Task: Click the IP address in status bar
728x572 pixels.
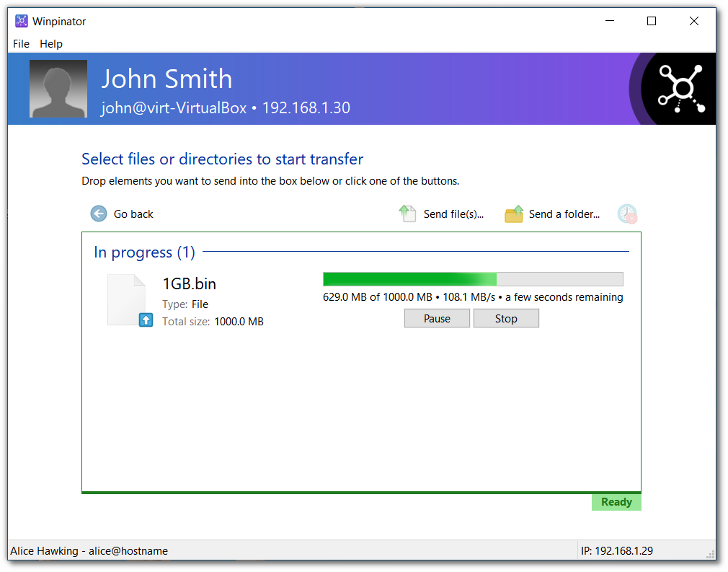Action: (x=616, y=551)
